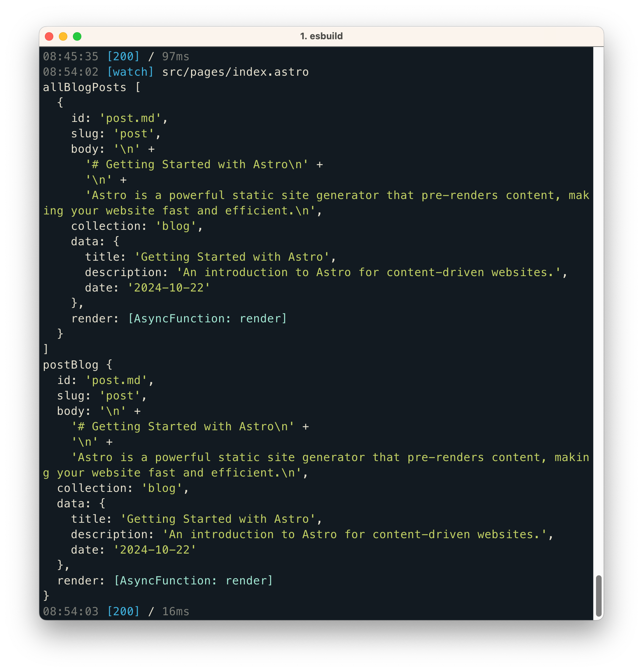
Task: Click the '97ms' response time
Action: [176, 56]
